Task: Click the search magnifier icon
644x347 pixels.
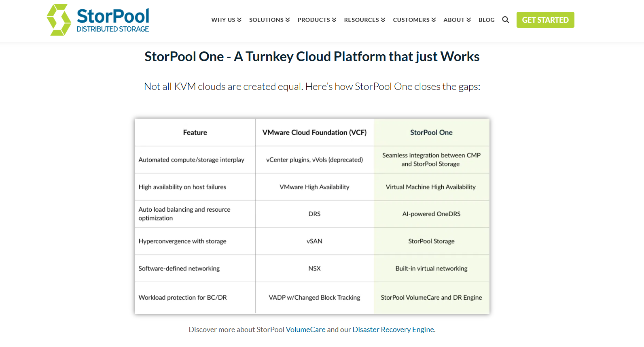Action: tap(505, 20)
